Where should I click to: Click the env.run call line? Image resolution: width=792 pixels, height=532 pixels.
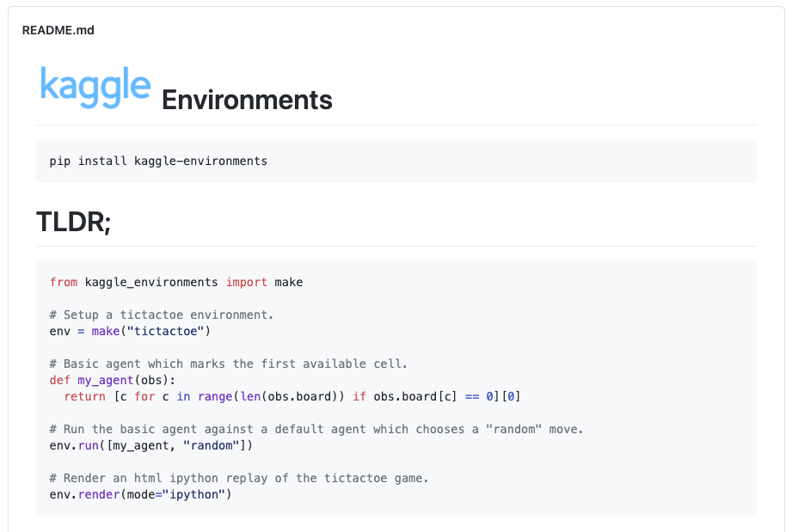pyautogui.click(x=151, y=446)
